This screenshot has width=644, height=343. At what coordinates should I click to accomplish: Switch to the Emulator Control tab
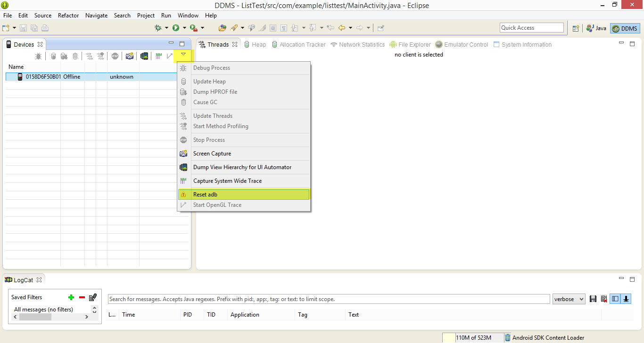pyautogui.click(x=462, y=45)
